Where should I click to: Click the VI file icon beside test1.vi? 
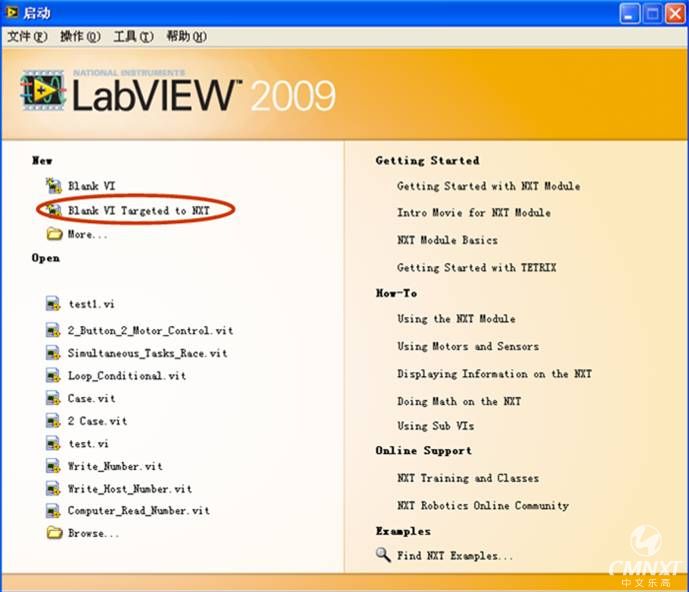pos(53,304)
